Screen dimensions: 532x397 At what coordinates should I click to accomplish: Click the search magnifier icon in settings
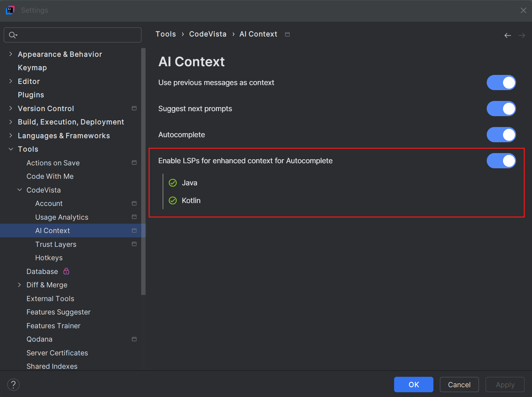click(x=13, y=35)
